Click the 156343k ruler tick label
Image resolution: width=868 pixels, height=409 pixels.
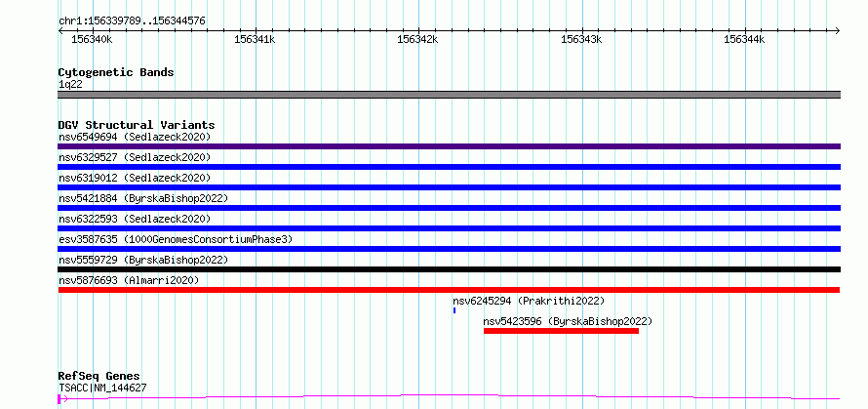coord(581,39)
